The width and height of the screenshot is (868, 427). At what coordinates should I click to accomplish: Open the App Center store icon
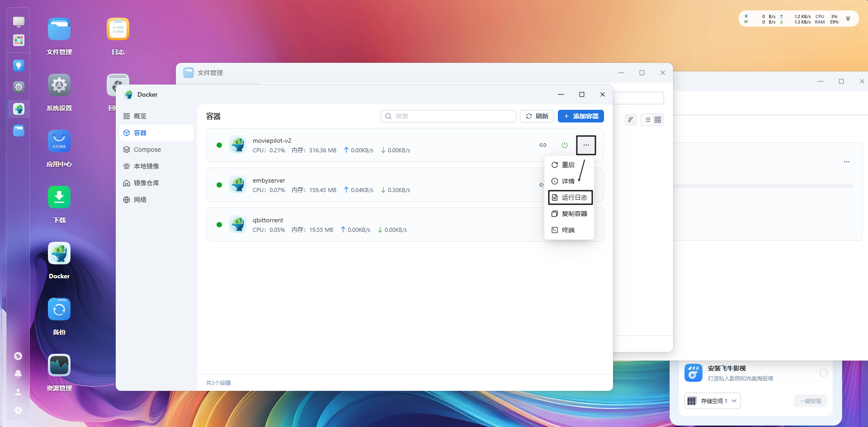pyautogui.click(x=59, y=141)
